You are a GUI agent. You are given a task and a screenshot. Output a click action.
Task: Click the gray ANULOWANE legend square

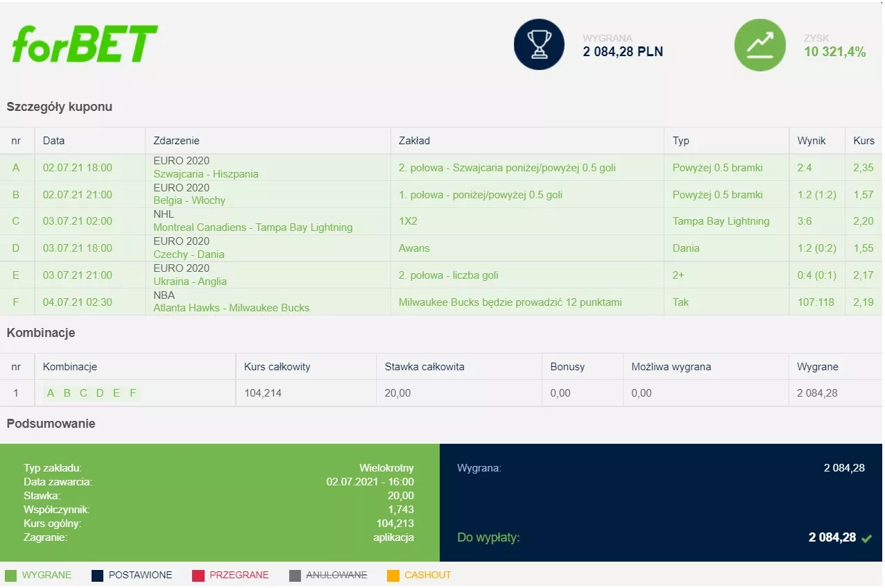pyautogui.click(x=295, y=576)
